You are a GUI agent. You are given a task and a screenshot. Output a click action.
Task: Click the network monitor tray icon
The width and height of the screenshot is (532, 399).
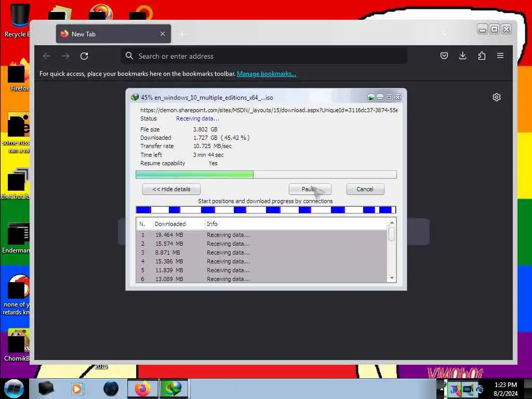point(468,389)
